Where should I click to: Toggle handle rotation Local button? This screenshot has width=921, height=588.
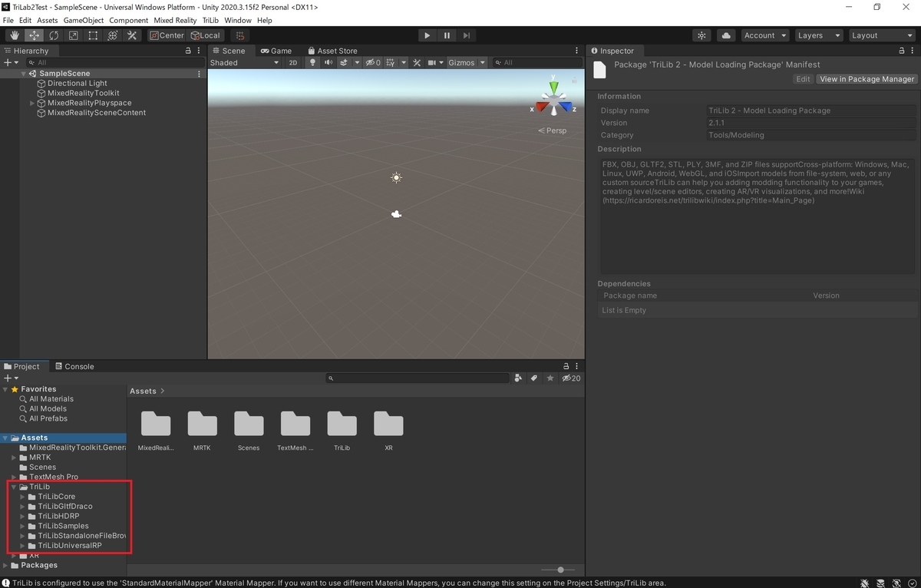205,35
